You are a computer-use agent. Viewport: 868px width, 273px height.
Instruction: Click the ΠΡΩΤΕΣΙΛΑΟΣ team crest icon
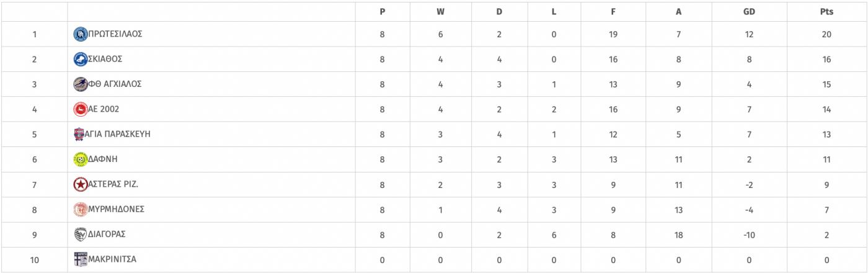point(81,34)
